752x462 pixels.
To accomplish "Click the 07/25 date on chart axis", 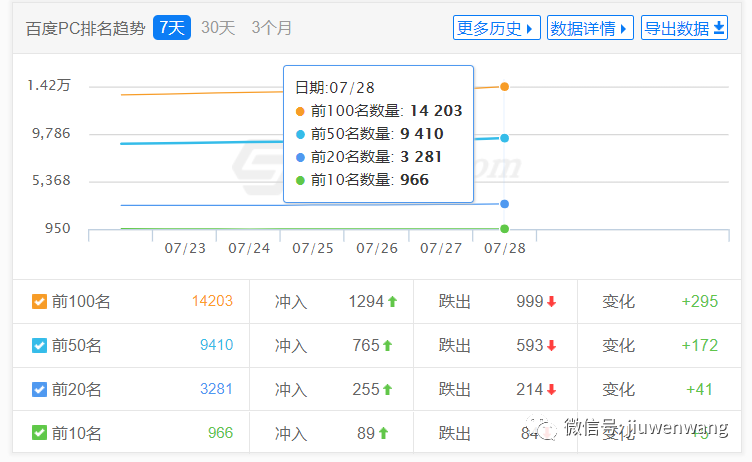I will tap(313, 248).
